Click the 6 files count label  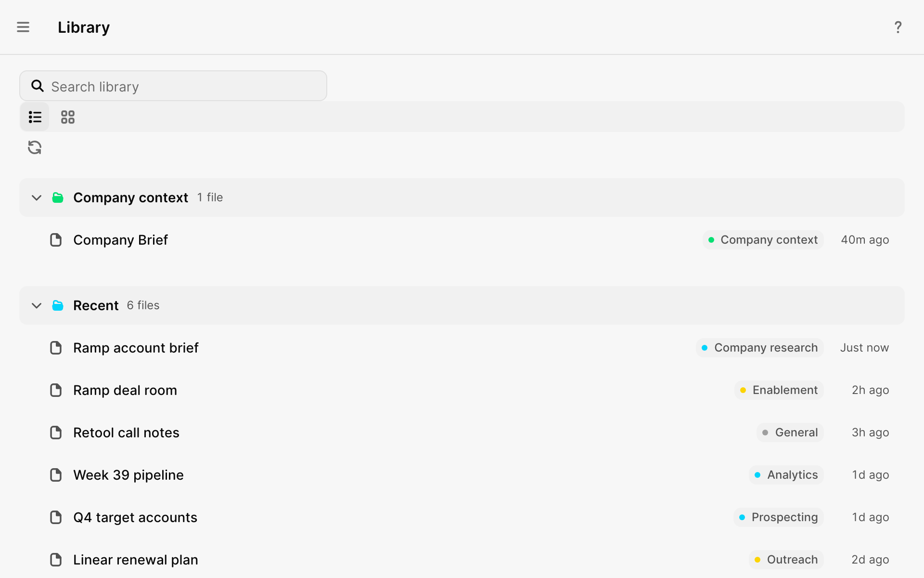143,305
